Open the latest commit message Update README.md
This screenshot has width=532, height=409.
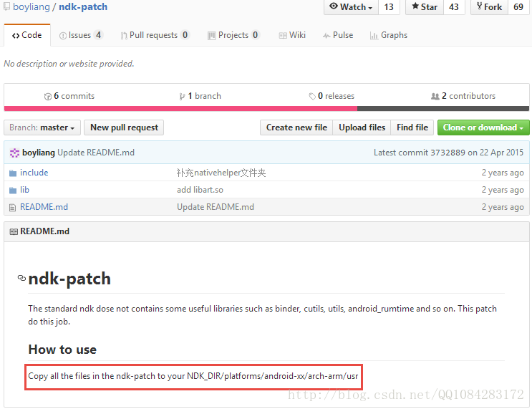96,153
